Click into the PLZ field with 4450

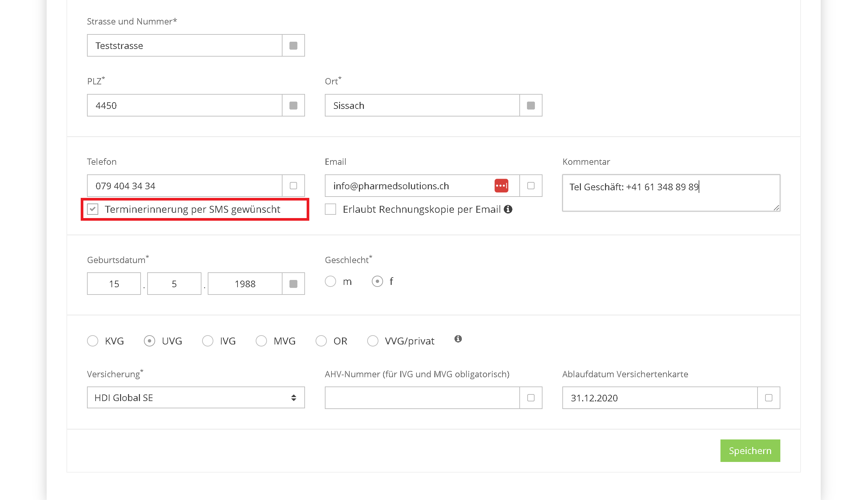185,105
